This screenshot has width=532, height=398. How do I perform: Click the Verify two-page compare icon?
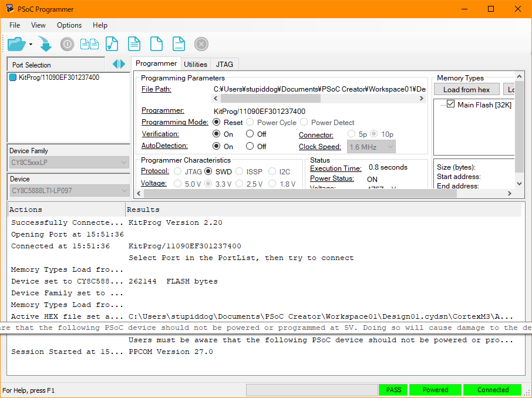point(90,44)
